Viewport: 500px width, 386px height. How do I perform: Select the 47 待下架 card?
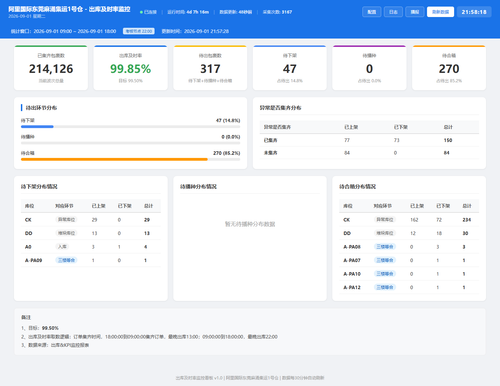point(290,68)
